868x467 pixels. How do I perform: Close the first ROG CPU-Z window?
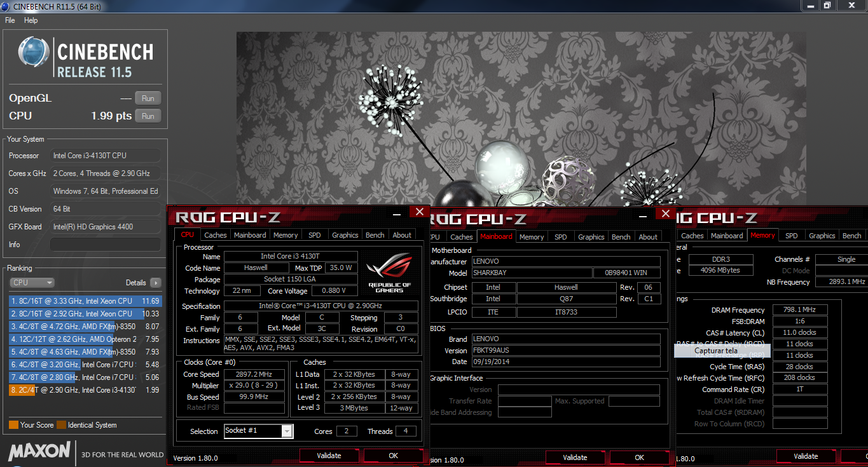pyautogui.click(x=419, y=212)
